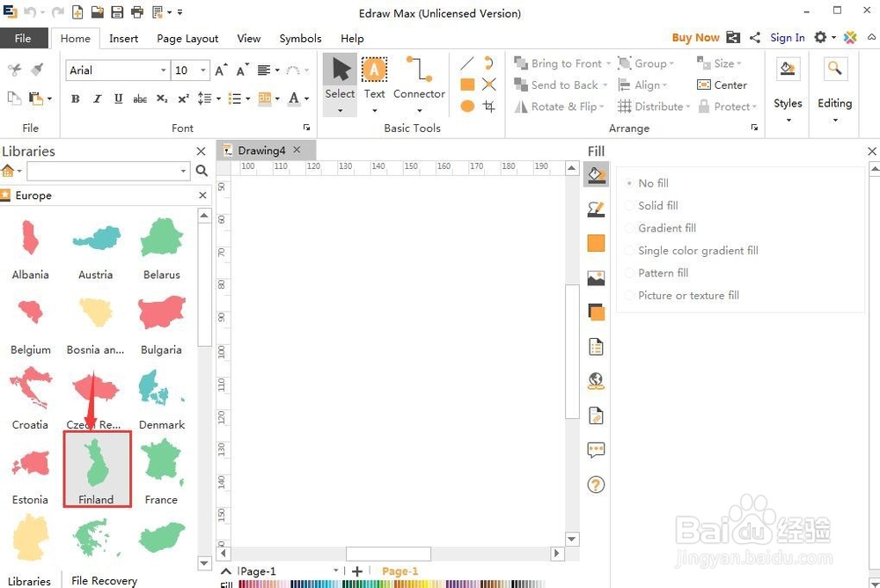Choose Picture or texture fill
This screenshot has width=880, height=588.
click(x=682, y=296)
